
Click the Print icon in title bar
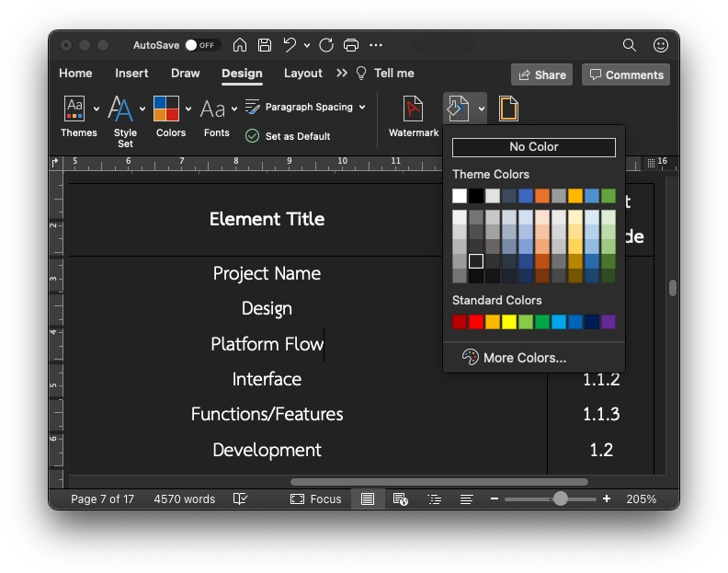(x=351, y=45)
